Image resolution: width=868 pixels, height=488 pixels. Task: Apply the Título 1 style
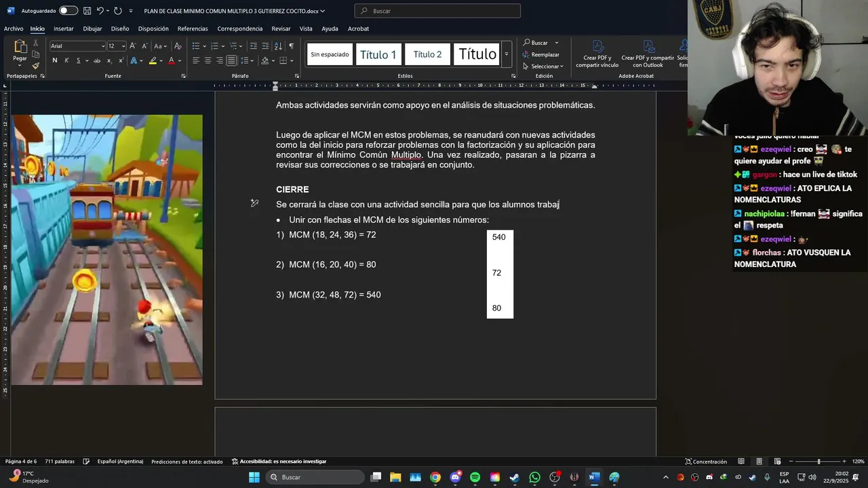point(378,54)
